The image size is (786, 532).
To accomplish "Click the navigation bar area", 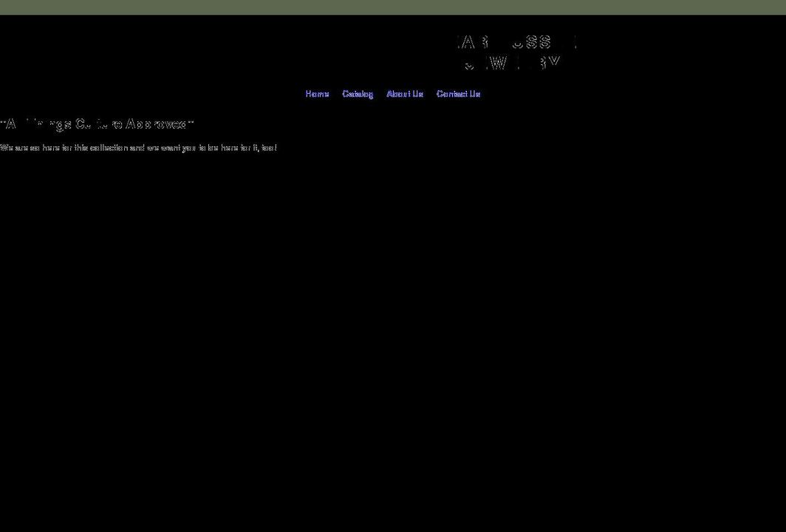I will coord(393,94).
